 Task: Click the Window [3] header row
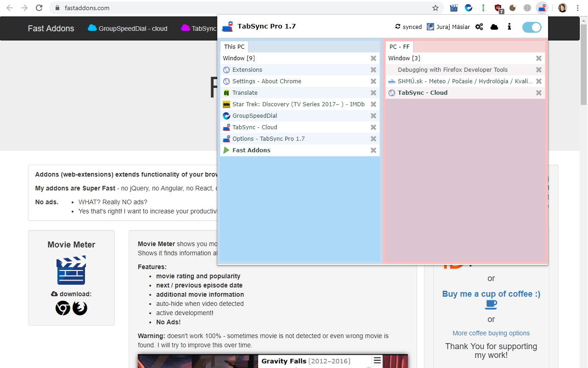pyautogui.click(x=465, y=58)
